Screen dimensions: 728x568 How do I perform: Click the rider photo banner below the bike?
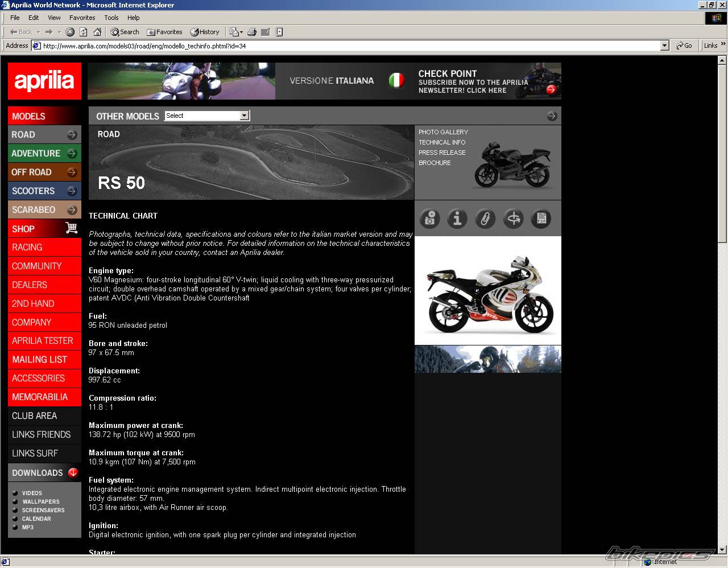pos(488,359)
